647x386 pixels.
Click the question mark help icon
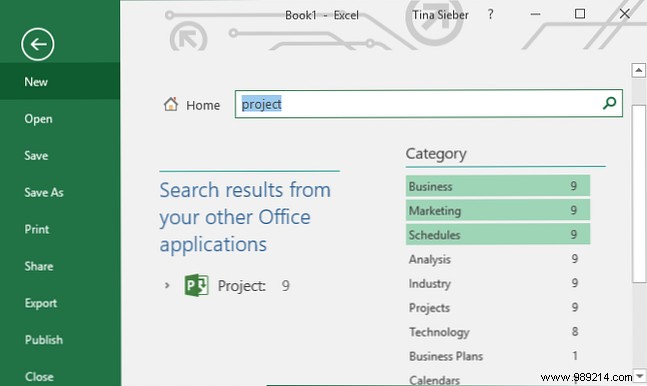pyautogui.click(x=490, y=15)
